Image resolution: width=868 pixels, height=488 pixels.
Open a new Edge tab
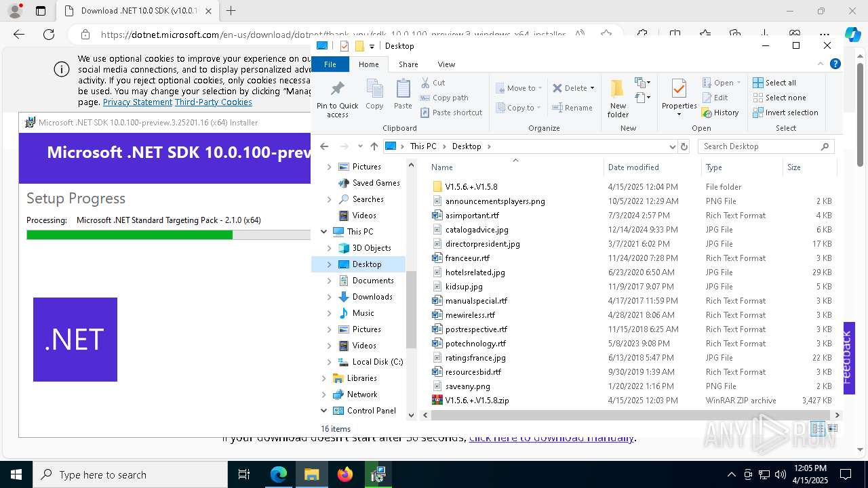point(231,11)
